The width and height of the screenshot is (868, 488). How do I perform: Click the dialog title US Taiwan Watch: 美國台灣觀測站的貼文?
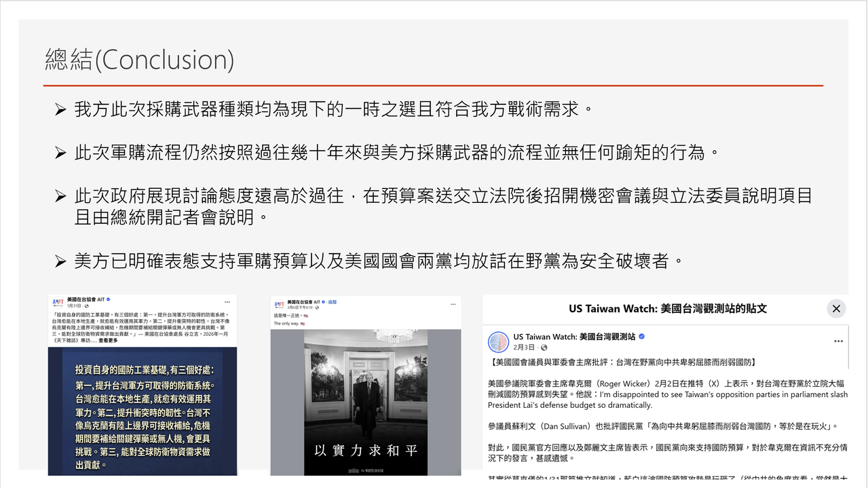coord(668,308)
